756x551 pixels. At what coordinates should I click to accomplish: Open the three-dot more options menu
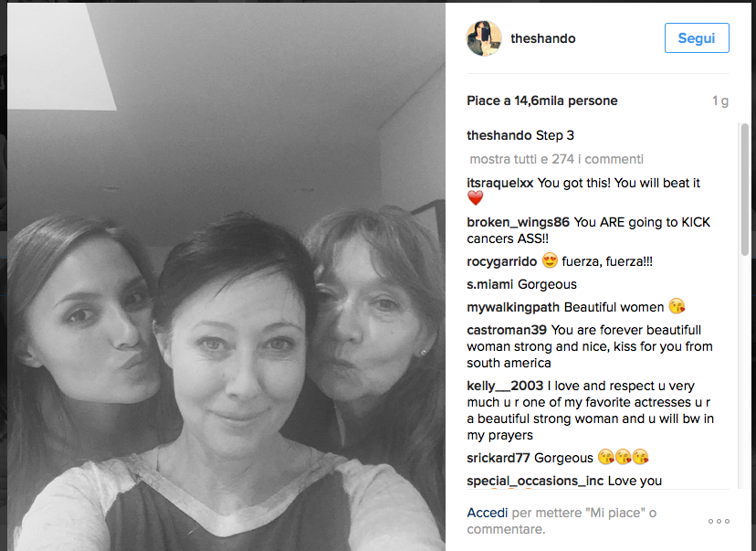719,521
